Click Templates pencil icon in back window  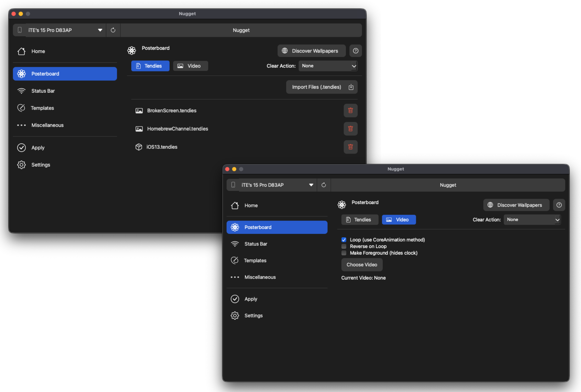point(21,108)
